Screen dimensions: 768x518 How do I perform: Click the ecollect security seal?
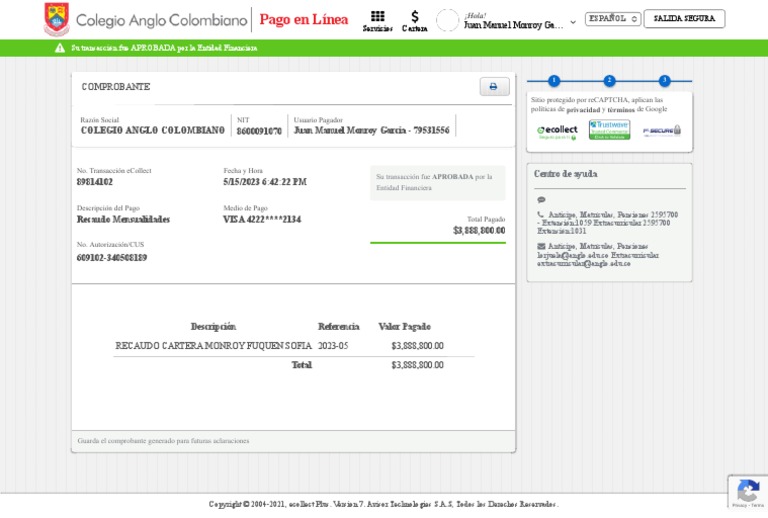coord(557,131)
